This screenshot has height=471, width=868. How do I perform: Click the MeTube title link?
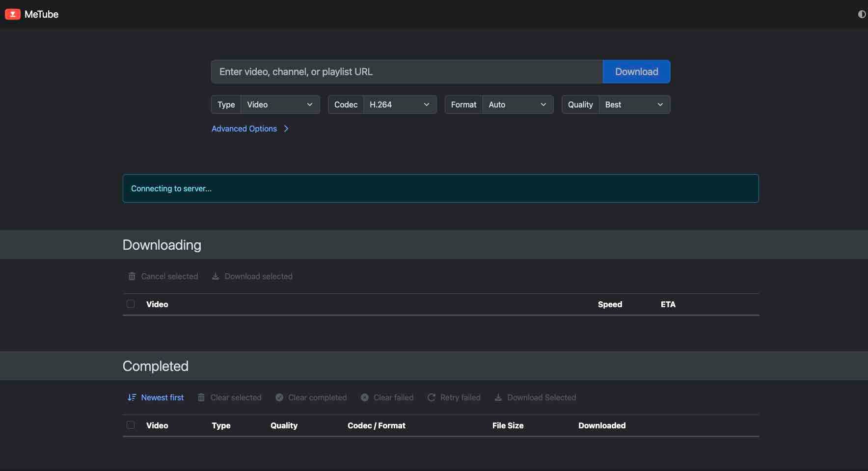pyautogui.click(x=41, y=14)
